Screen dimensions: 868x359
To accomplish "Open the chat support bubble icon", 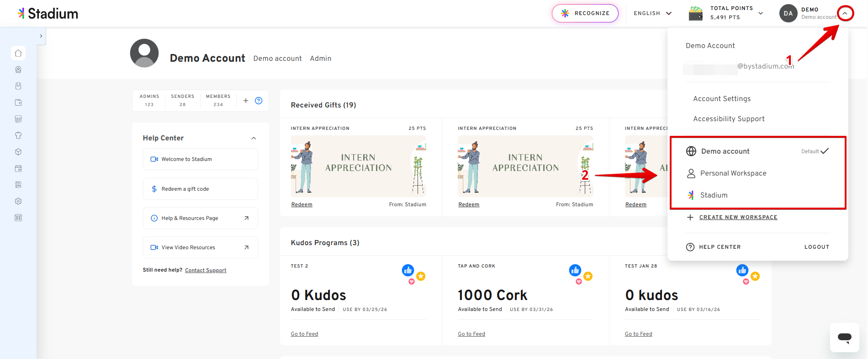I will (x=844, y=338).
